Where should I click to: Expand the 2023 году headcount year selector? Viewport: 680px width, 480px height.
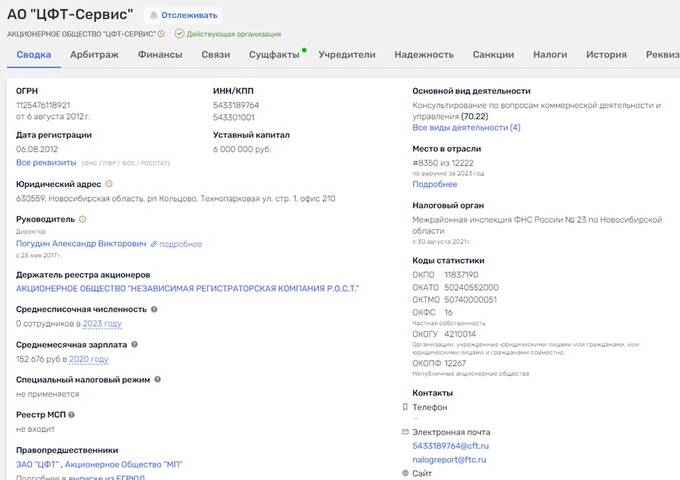[x=101, y=324]
